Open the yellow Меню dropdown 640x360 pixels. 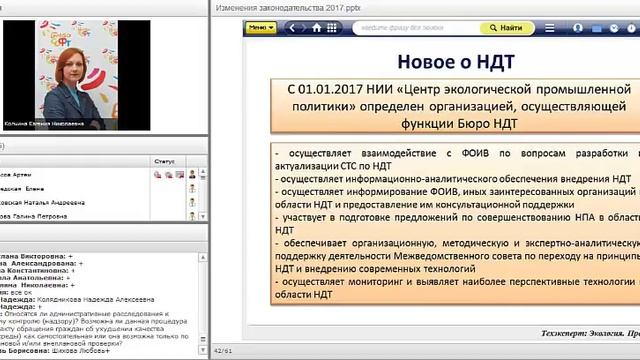(261, 27)
